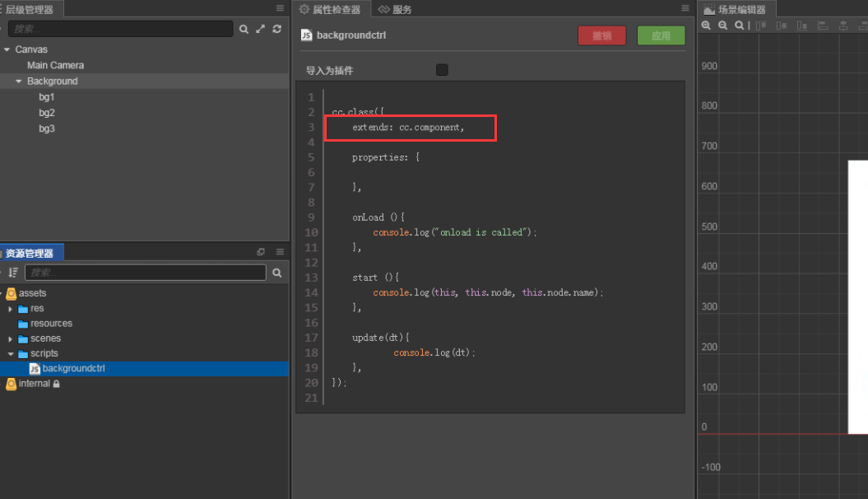
Task: Click the sort icon in the assets panel
Action: click(13, 273)
